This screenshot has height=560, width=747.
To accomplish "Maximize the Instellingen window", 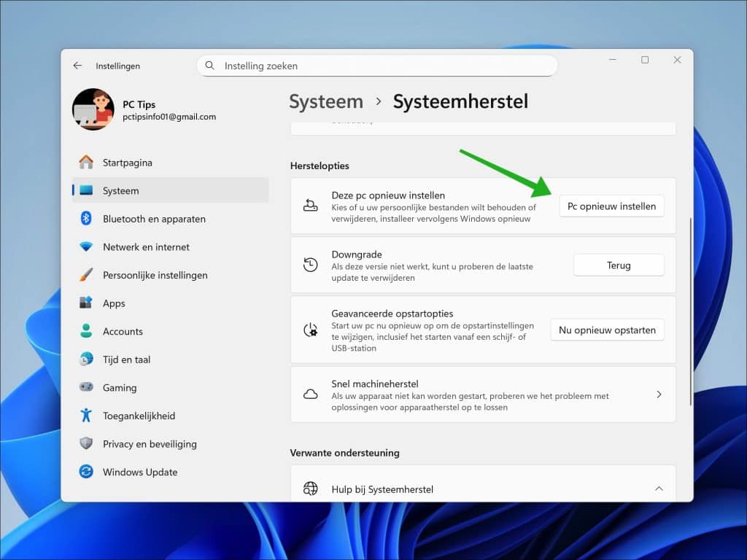I will 645,60.
